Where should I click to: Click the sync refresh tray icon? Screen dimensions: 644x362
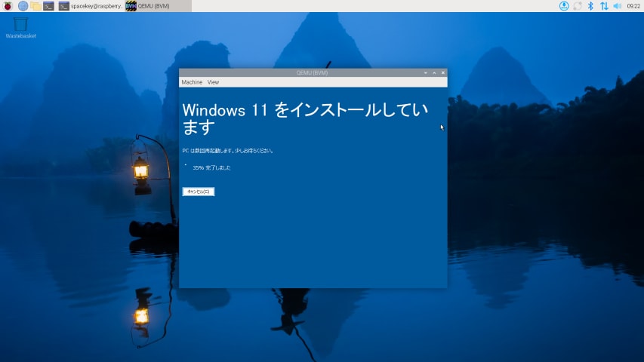pos(578,6)
